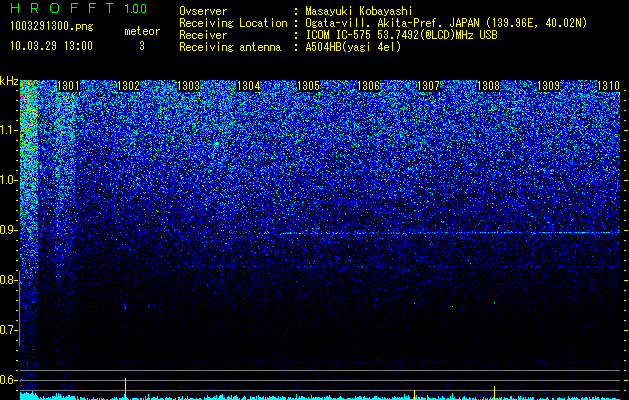
Task: Click the 0.6 kHz axis label
Action: [9, 380]
